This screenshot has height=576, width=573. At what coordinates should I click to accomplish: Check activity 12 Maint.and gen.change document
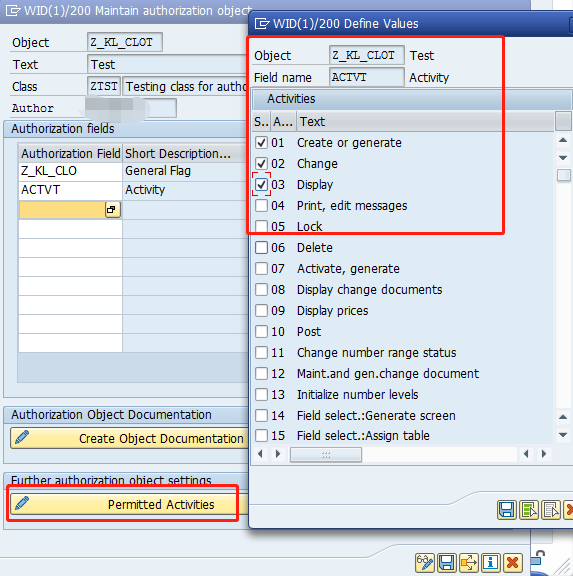(x=262, y=374)
